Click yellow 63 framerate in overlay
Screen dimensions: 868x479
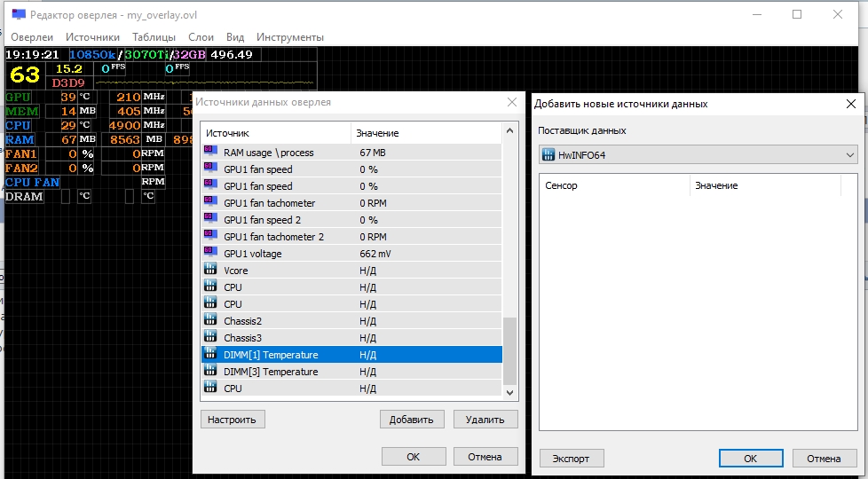pyautogui.click(x=25, y=75)
